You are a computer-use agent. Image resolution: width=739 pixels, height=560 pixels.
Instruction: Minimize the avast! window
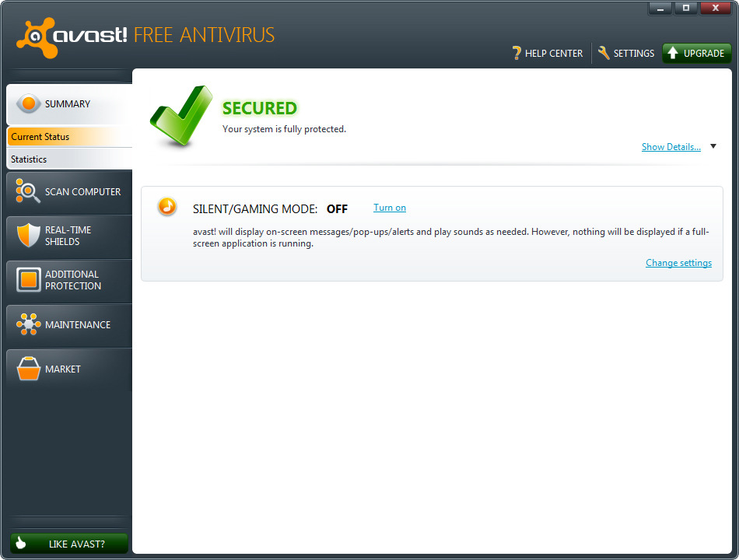pos(660,8)
